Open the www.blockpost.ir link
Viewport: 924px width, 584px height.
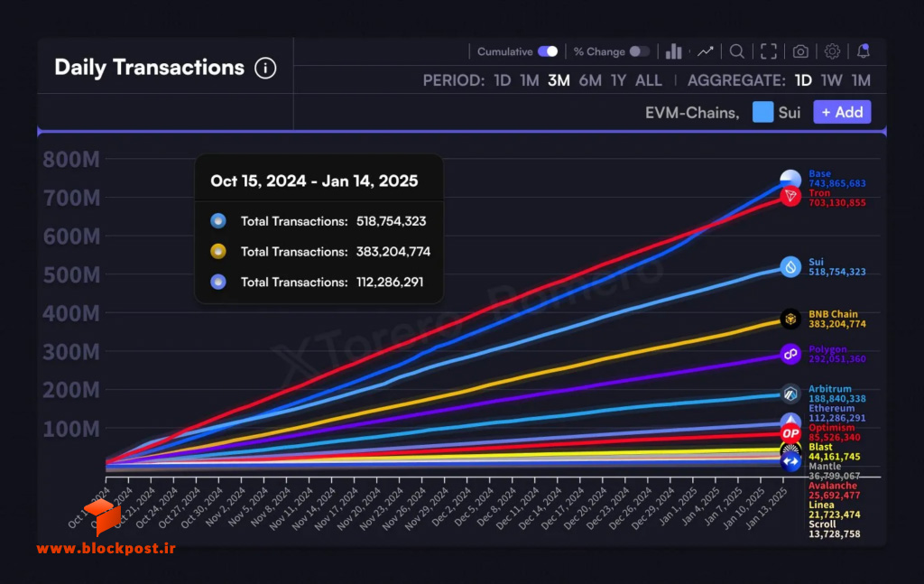click(106, 549)
